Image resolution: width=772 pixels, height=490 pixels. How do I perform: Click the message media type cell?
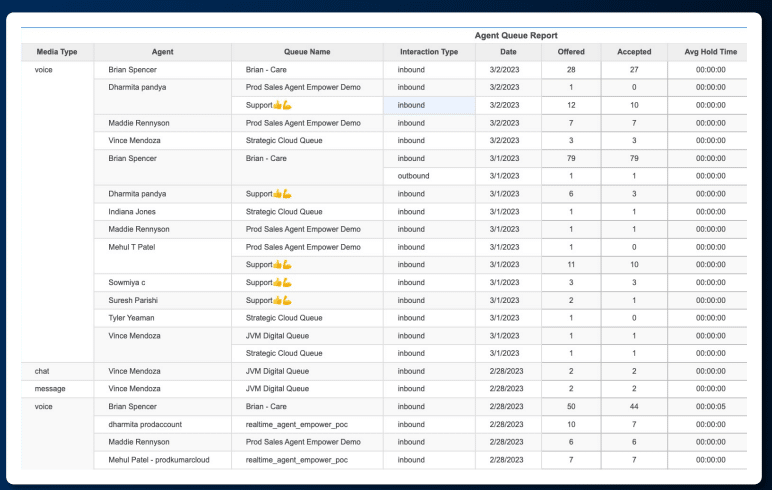(x=57, y=389)
